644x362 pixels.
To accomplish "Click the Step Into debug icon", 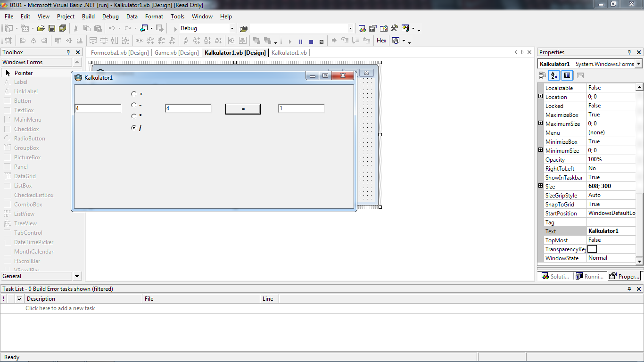I will click(x=345, y=41).
